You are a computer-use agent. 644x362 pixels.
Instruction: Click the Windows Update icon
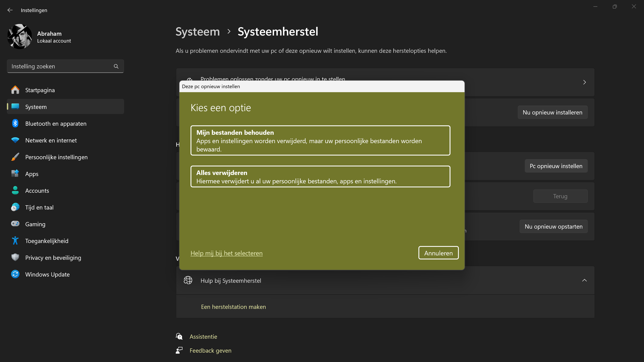(x=15, y=274)
